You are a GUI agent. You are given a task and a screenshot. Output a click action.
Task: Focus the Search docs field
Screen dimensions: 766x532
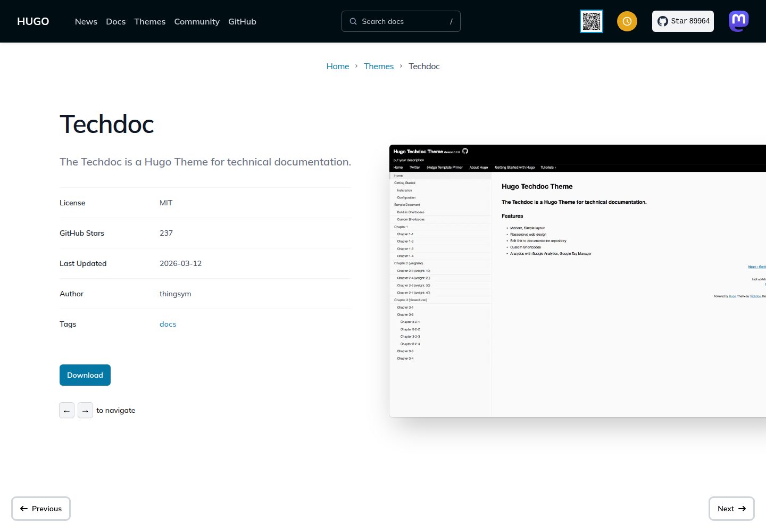[401, 21]
